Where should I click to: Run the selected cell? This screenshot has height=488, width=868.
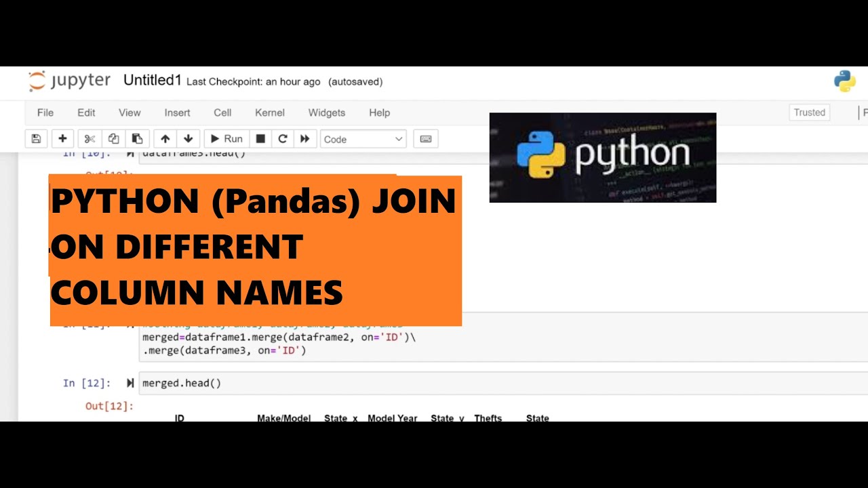226,139
